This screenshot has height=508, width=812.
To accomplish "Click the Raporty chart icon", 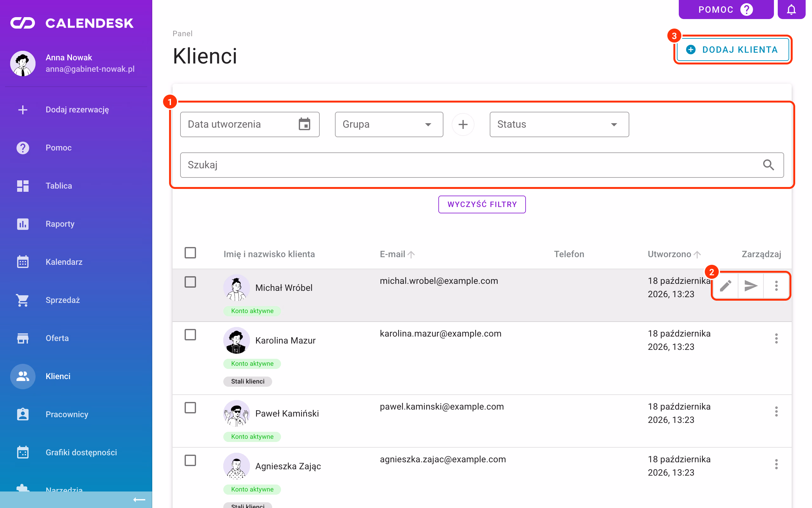I will tap(23, 224).
